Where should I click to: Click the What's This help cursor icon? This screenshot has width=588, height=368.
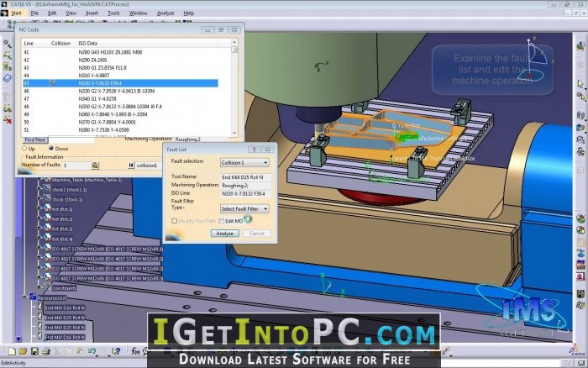[116, 351]
